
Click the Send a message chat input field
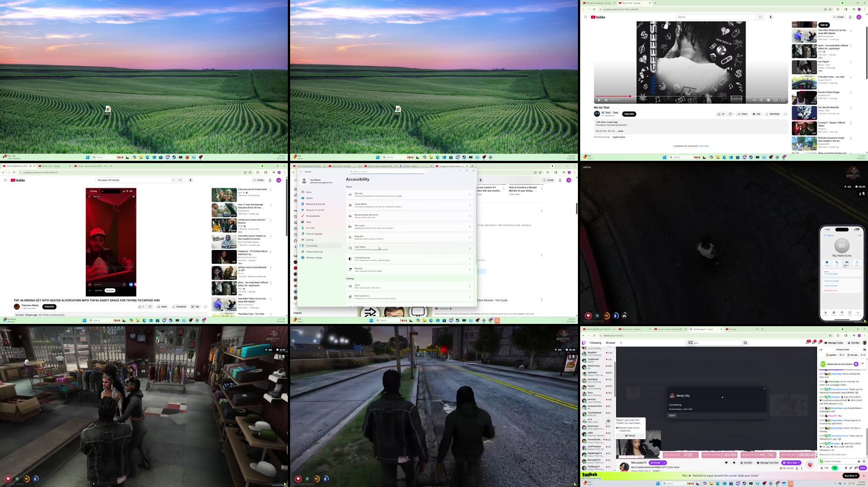pos(839,461)
